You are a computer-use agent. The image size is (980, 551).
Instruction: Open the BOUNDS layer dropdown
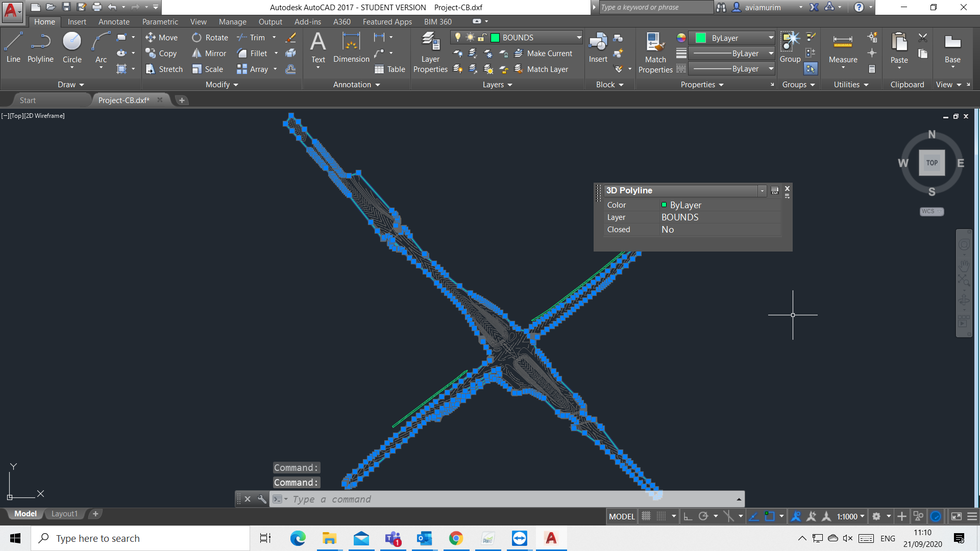pos(579,37)
